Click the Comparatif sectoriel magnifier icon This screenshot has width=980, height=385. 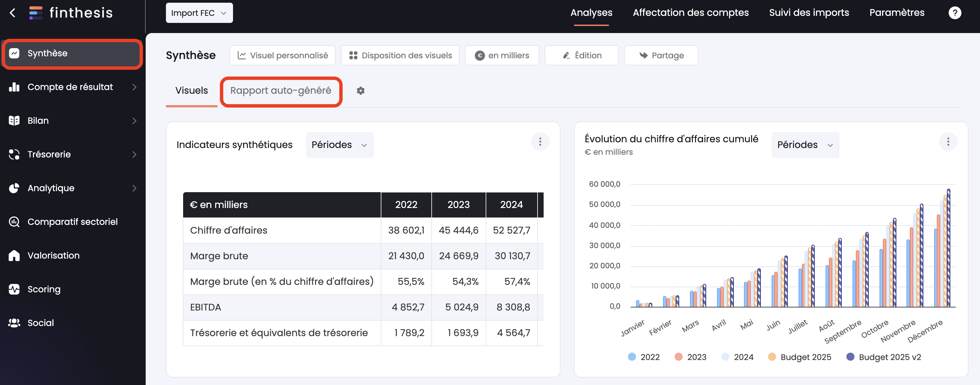pyautogui.click(x=15, y=222)
